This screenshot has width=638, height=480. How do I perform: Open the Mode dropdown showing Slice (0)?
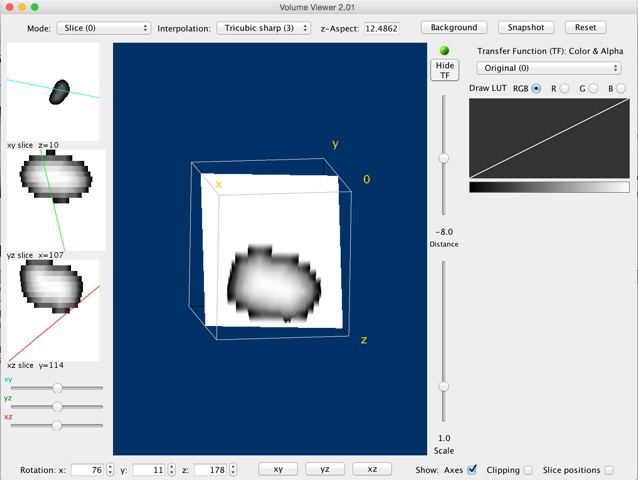coord(103,28)
